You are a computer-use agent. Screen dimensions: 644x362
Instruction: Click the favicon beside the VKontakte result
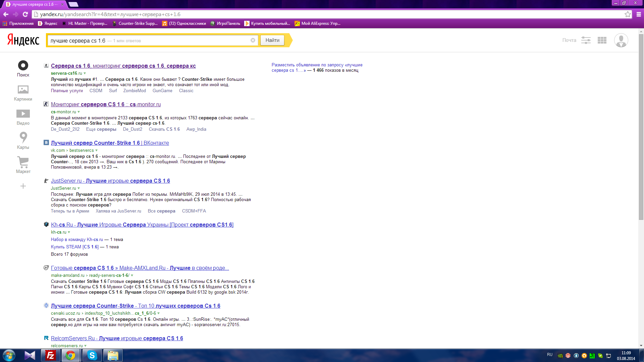pos(46,143)
